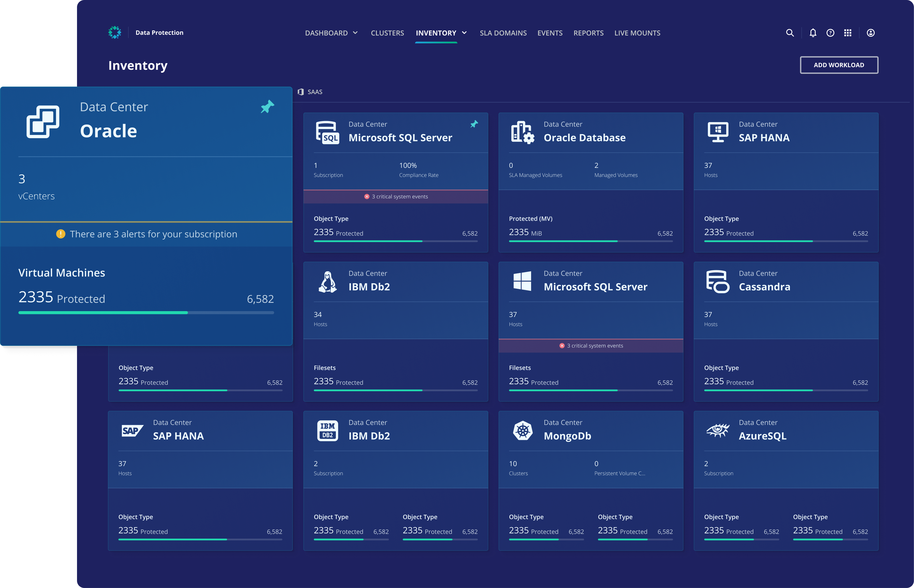This screenshot has width=914, height=588.
Task: Go to Live Mounts
Action: point(637,33)
